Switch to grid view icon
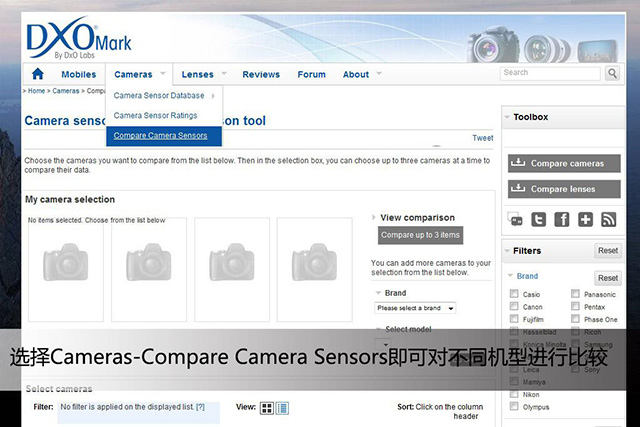The height and width of the screenshot is (427, 640). click(267, 408)
